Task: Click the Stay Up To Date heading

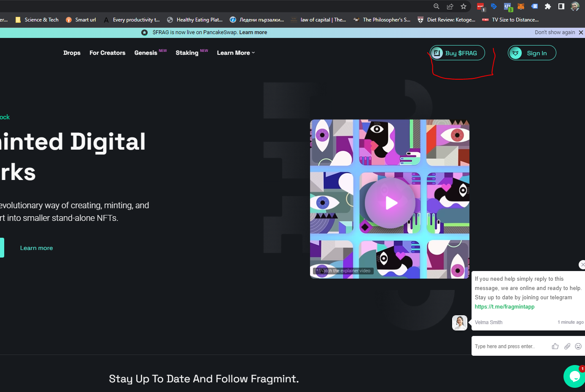Action: pos(204,379)
